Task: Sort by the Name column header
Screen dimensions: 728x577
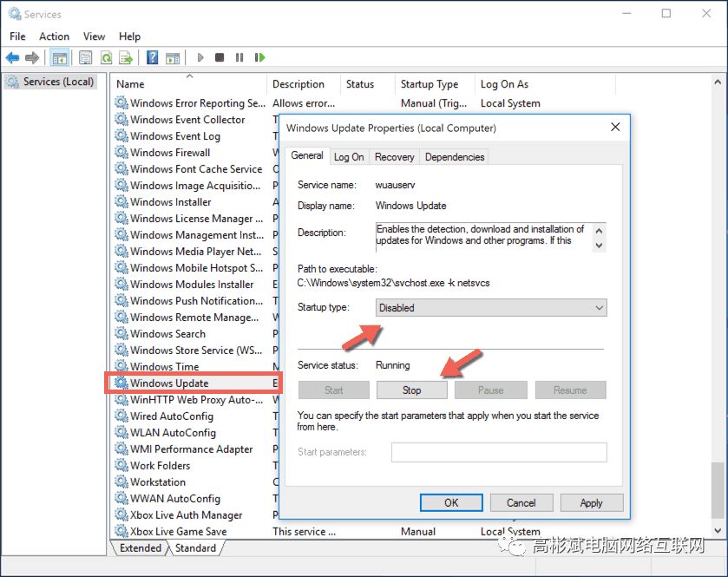Action: pyautogui.click(x=188, y=84)
